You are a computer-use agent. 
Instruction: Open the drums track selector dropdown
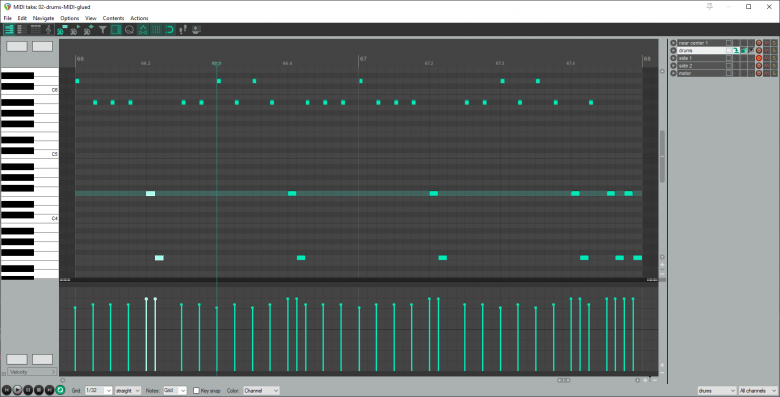coord(717,391)
